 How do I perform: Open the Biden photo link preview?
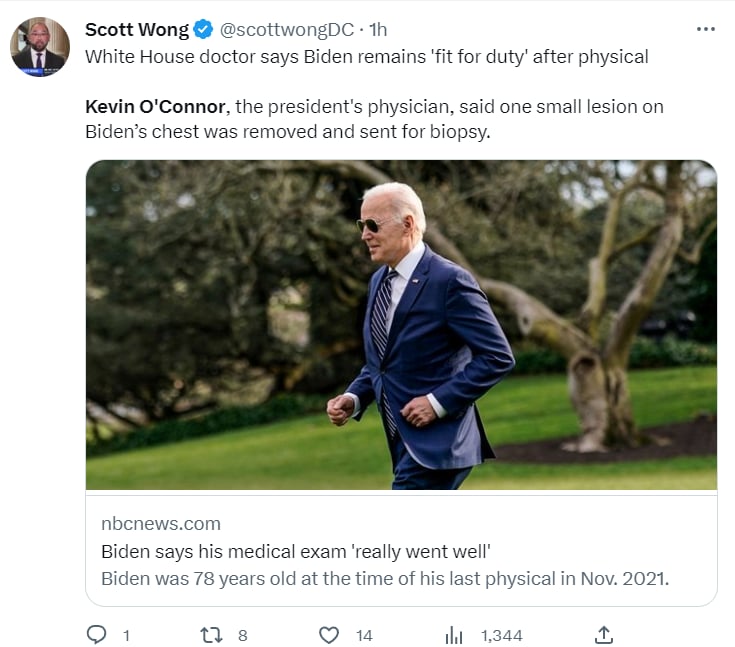pos(401,325)
